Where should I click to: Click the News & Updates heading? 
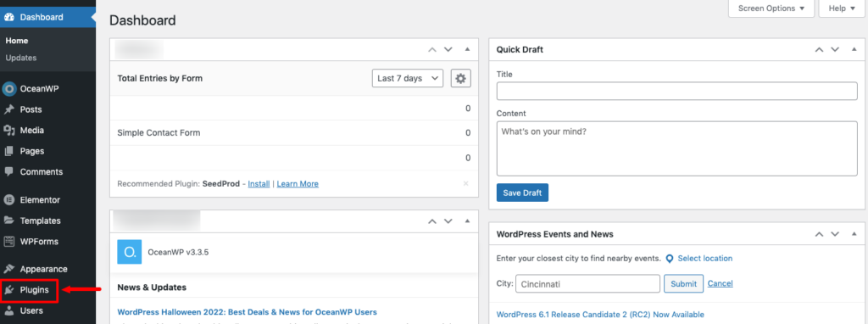coord(152,288)
